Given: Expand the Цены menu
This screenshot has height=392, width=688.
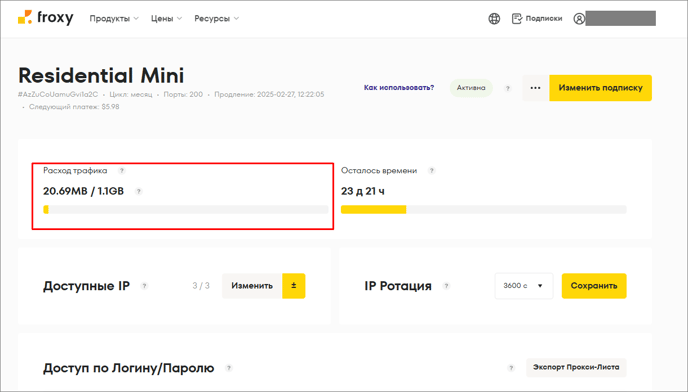Looking at the screenshot, I should coord(166,18).
